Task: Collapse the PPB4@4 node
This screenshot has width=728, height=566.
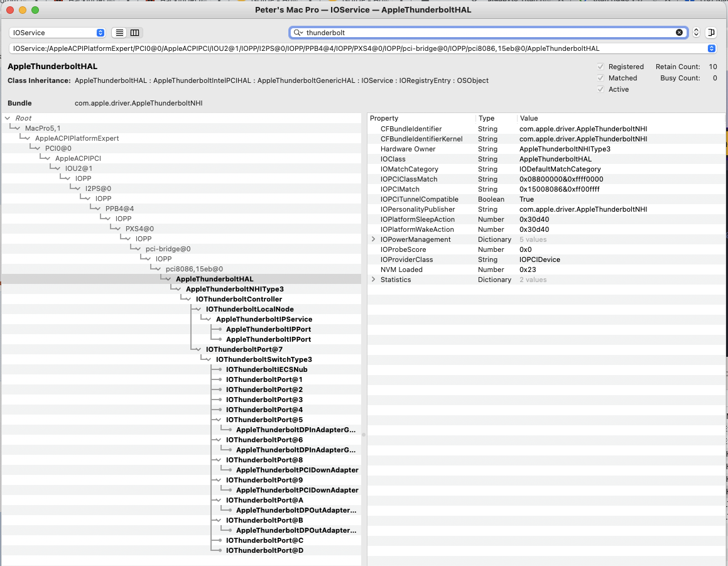Action: pyautogui.click(x=98, y=209)
